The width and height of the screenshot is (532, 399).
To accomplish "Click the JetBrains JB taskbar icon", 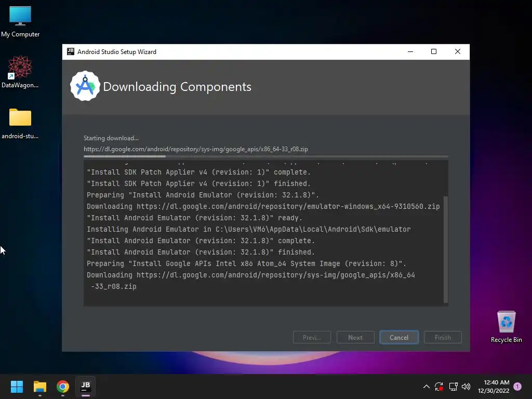I will [x=86, y=387].
